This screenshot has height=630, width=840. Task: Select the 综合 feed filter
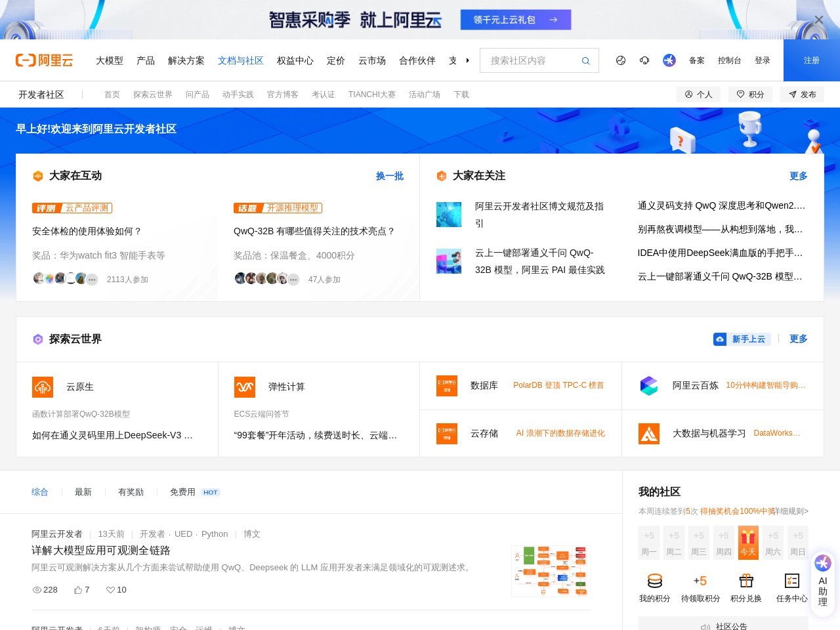tap(39, 492)
